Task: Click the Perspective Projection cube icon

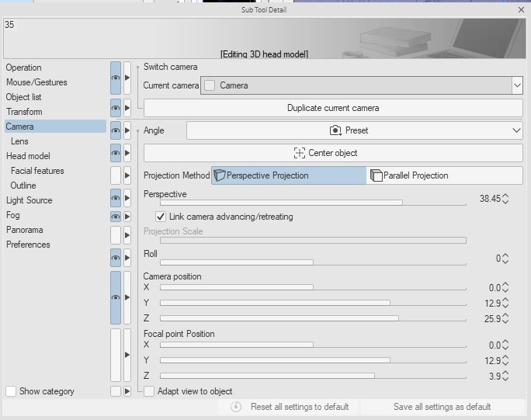Action: (219, 175)
